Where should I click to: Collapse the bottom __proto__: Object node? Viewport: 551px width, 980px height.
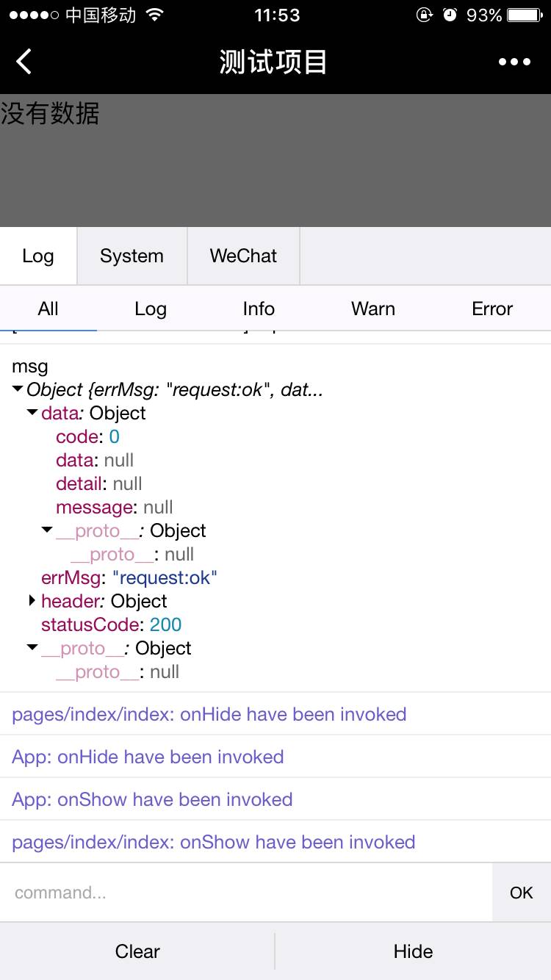tap(32, 648)
